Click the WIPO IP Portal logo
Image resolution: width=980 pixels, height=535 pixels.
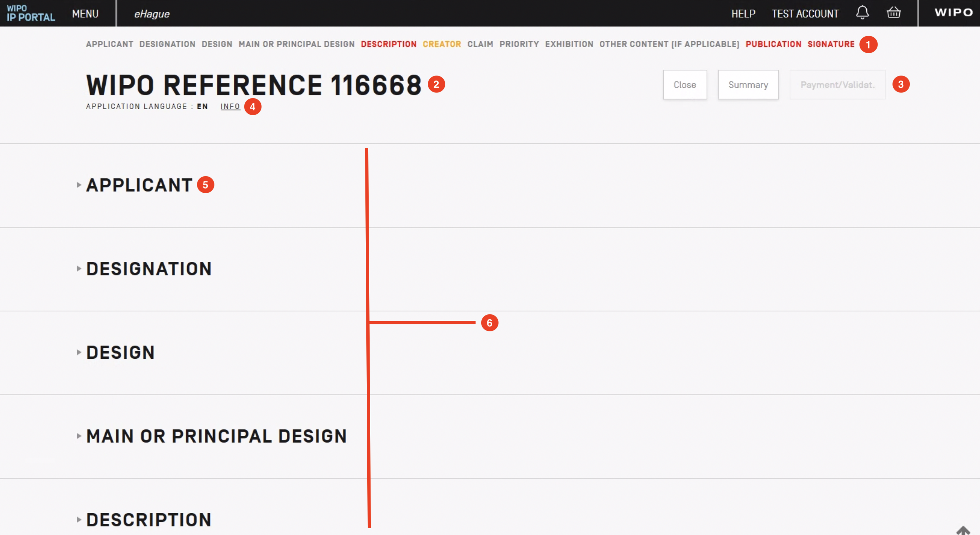coord(31,13)
